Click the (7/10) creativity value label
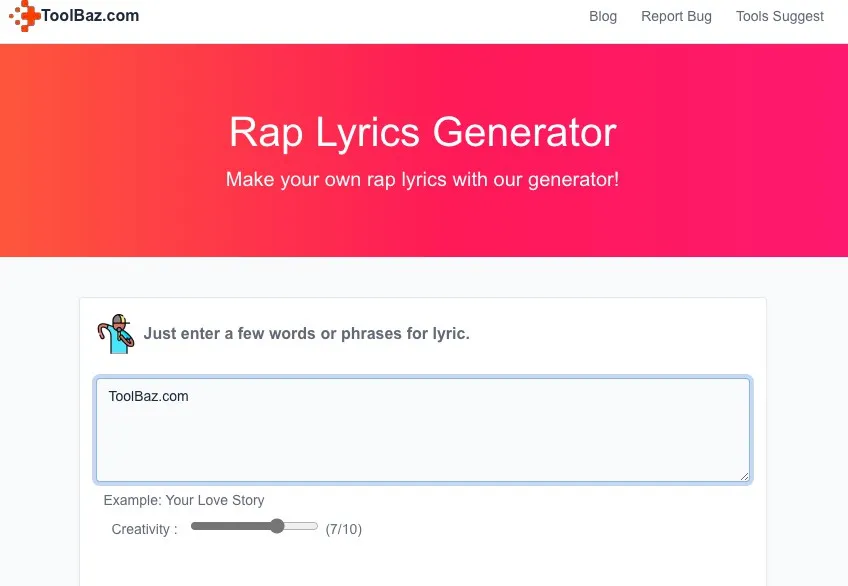The height and width of the screenshot is (586, 848). [x=344, y=529]
